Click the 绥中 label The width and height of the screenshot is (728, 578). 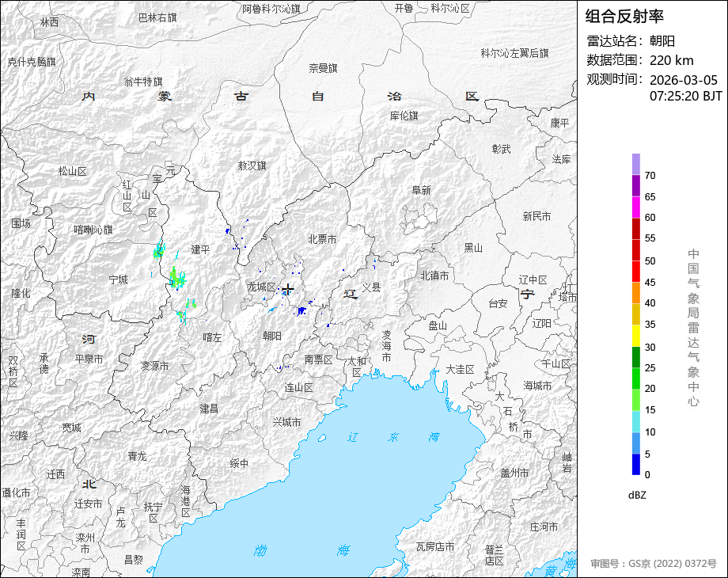point(239,463)
